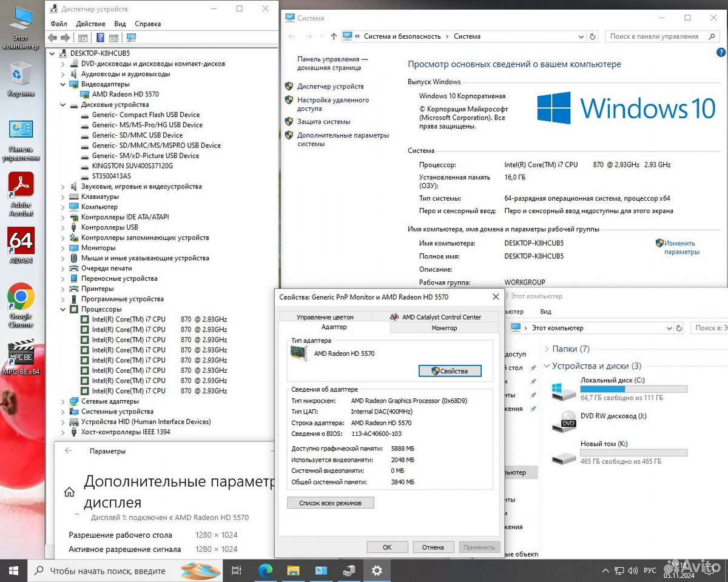
Task: Click Система и безопасность breadcrumb
Action: pos(402,36)
